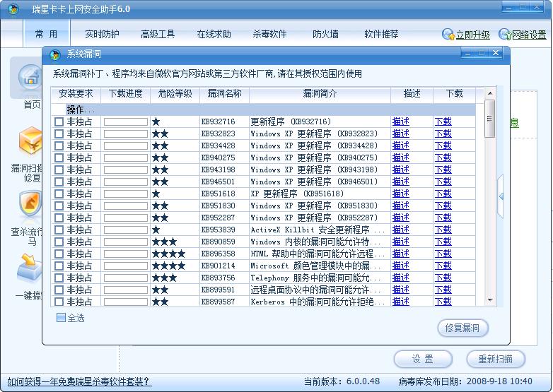The image size is (553, 392).
Task: Click the current version 6.0.0.48 text
Action: coord(363,381)
